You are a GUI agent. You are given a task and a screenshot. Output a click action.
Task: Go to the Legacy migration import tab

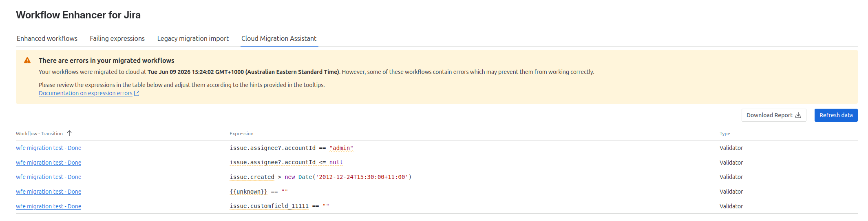[x=193, y=38]
